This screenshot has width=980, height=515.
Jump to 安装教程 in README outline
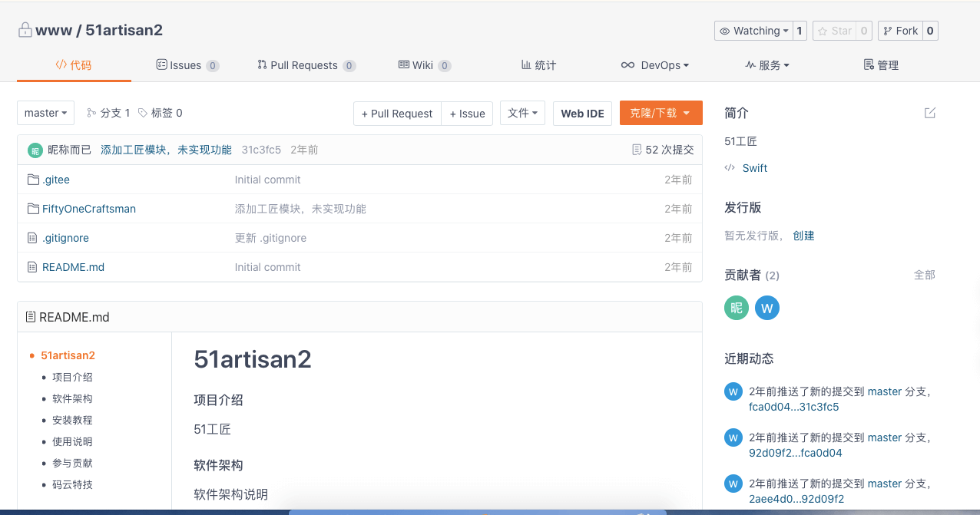[72, 420]
